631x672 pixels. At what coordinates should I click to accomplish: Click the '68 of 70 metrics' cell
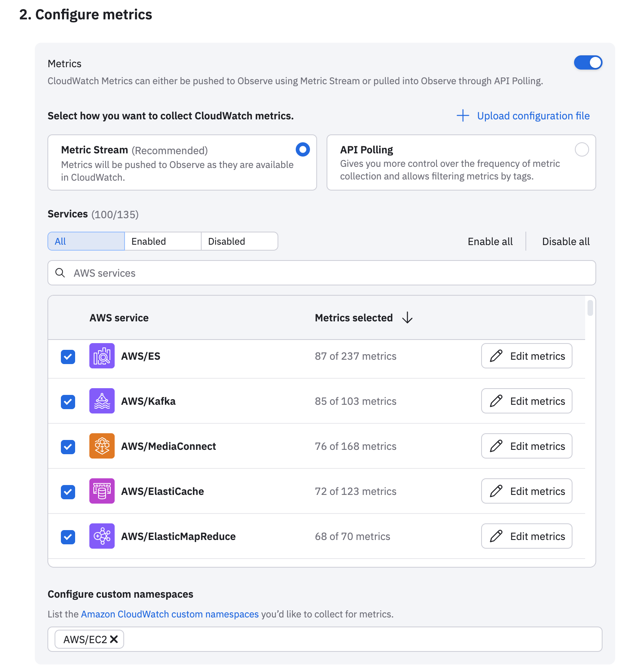click(352, 536)
